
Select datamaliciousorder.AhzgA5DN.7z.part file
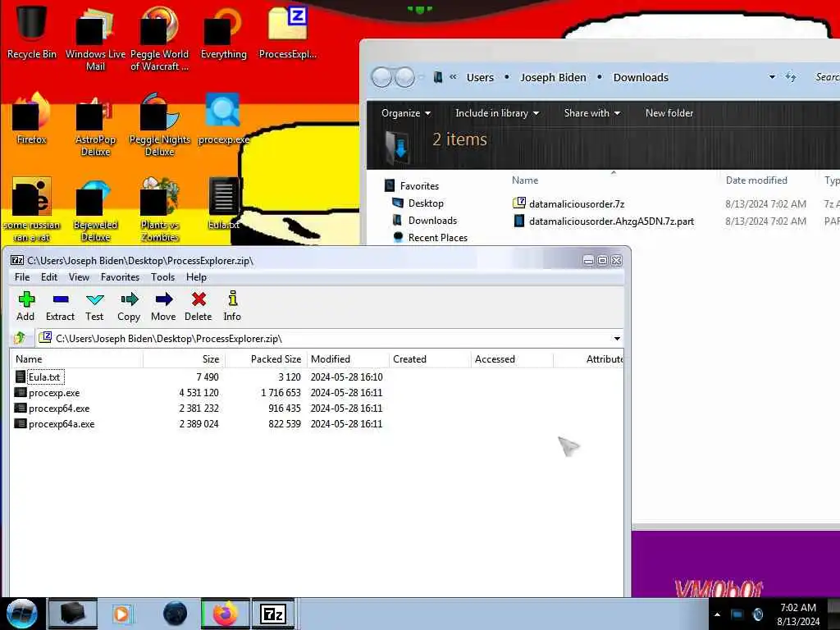[x=603, y=221]
